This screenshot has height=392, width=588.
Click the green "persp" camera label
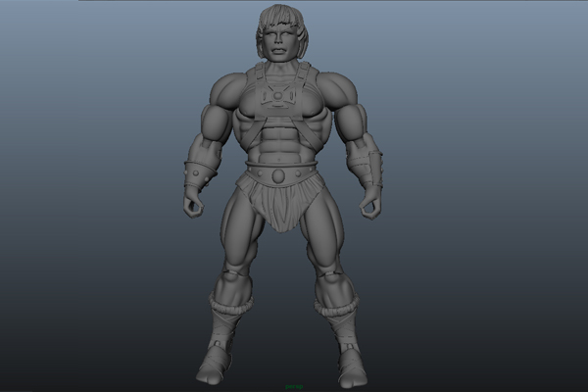pos(294,387)
